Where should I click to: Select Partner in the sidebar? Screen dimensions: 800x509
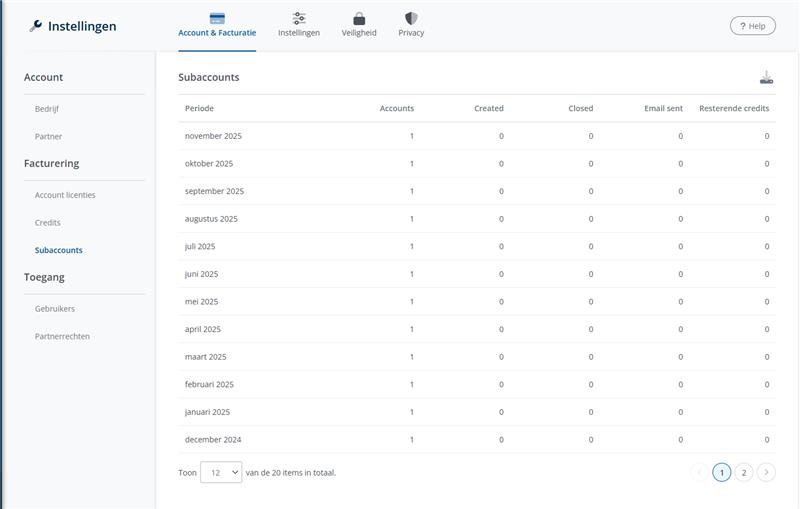tap(48, 136)
